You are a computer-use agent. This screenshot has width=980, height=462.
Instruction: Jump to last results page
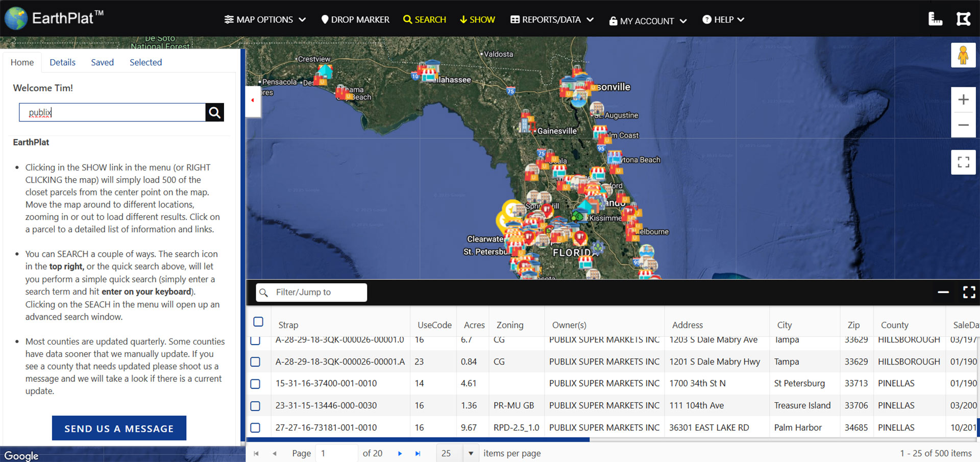pos(418,453)
